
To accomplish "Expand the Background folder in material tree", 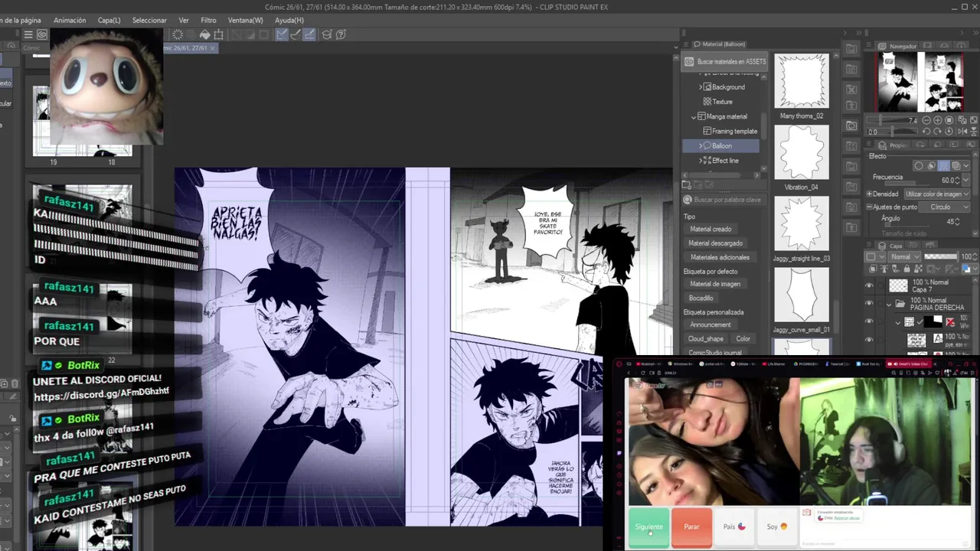I will (x=701, y=87).
